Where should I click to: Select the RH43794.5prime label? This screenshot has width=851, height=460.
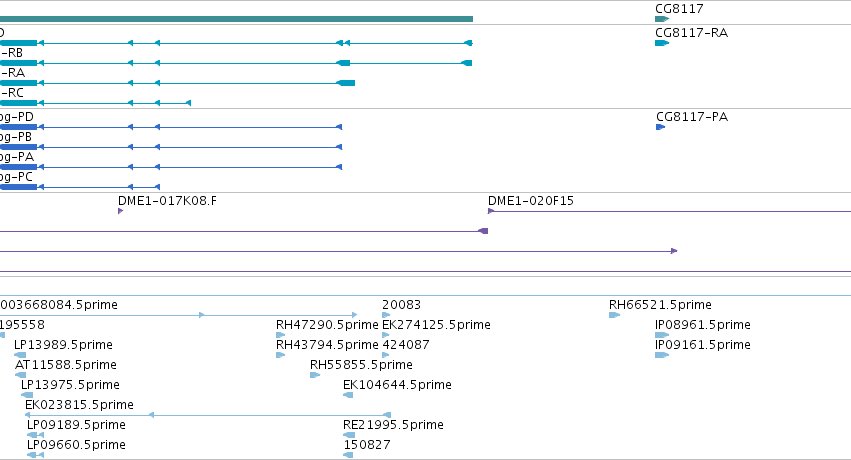327,345
